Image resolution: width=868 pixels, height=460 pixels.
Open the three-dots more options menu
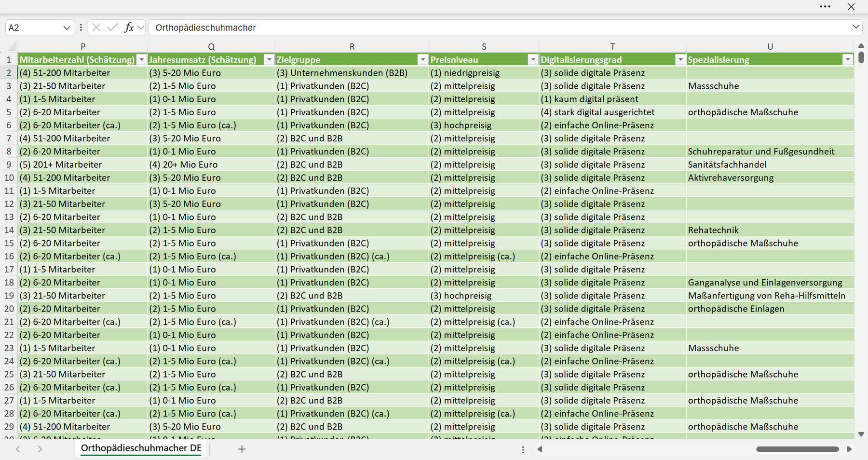(x=825, y=7)
